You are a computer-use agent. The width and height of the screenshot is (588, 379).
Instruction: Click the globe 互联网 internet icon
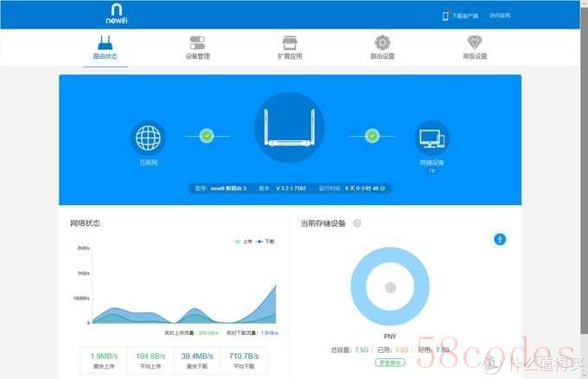(x=148, y=138)
